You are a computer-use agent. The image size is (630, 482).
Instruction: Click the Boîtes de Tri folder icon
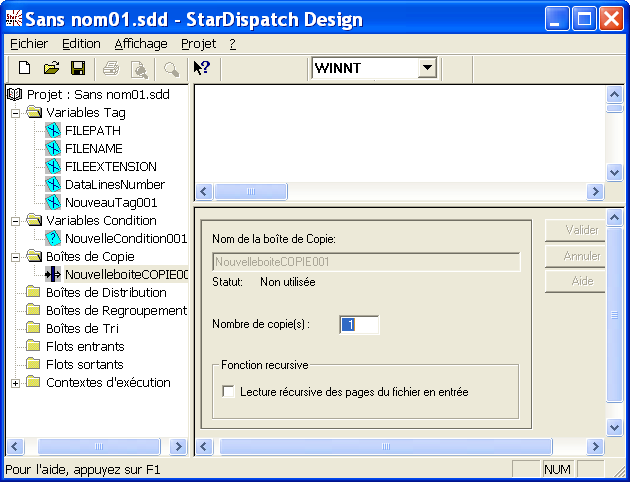pos(34,329)
